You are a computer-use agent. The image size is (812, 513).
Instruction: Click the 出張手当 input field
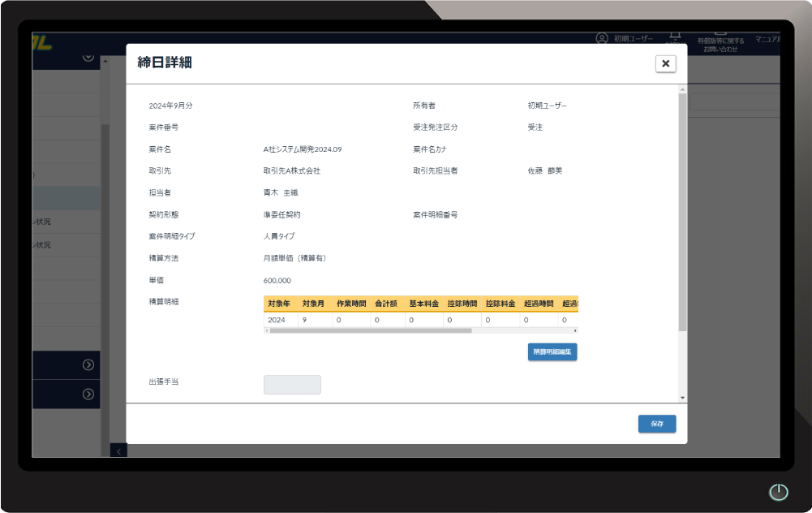292,385
